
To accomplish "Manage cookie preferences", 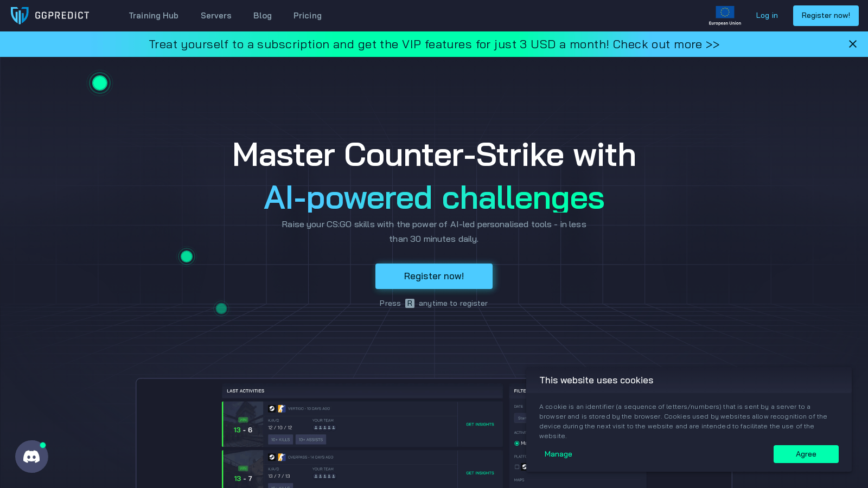I will tap(558, 454).
